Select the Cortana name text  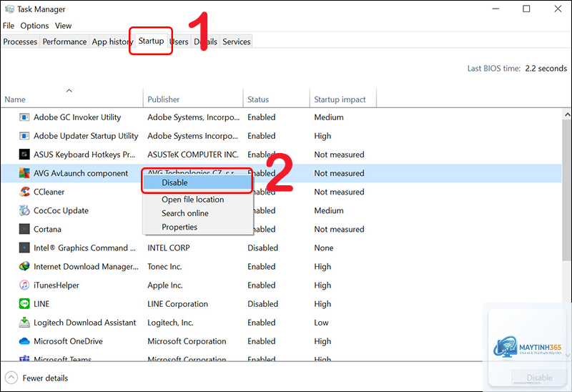coord(47,229)
